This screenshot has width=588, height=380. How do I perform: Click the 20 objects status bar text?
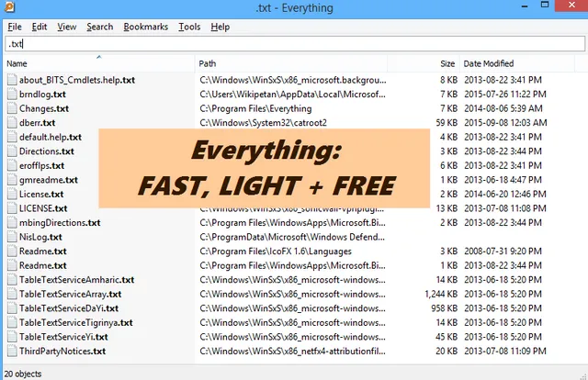click(23, 374)
